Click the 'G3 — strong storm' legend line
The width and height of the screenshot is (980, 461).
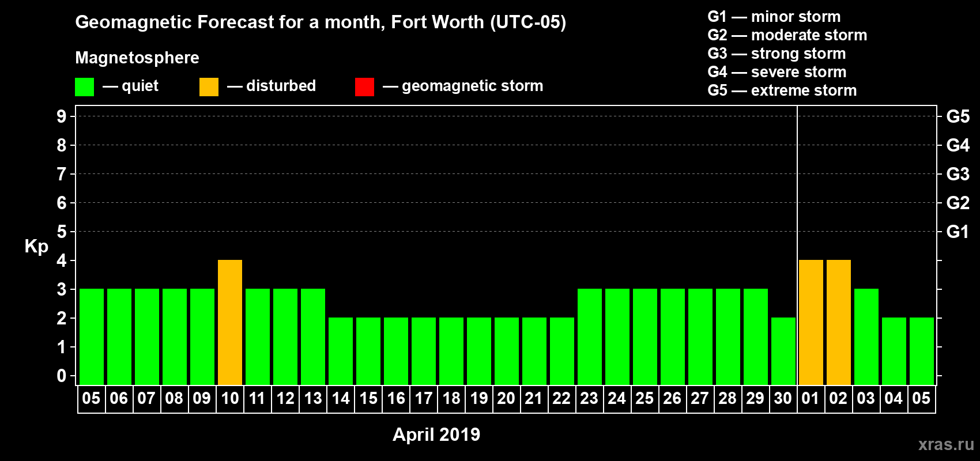pos(777,54)
